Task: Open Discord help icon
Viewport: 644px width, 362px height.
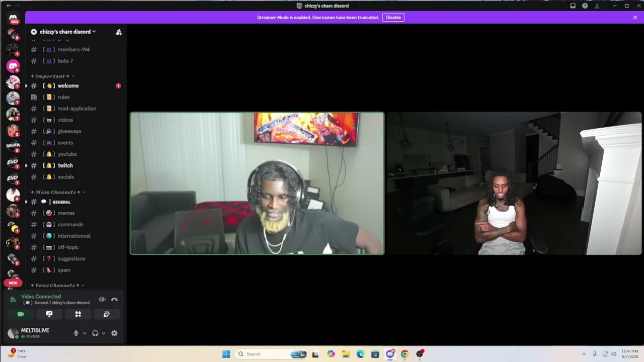Action: point(585,6)
